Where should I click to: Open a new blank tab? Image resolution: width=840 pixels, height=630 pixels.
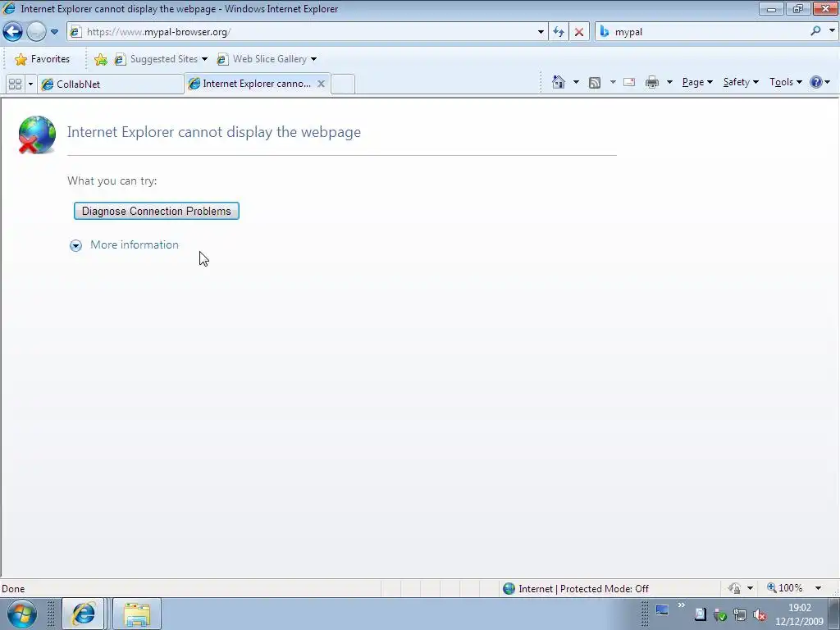[343, 84]
